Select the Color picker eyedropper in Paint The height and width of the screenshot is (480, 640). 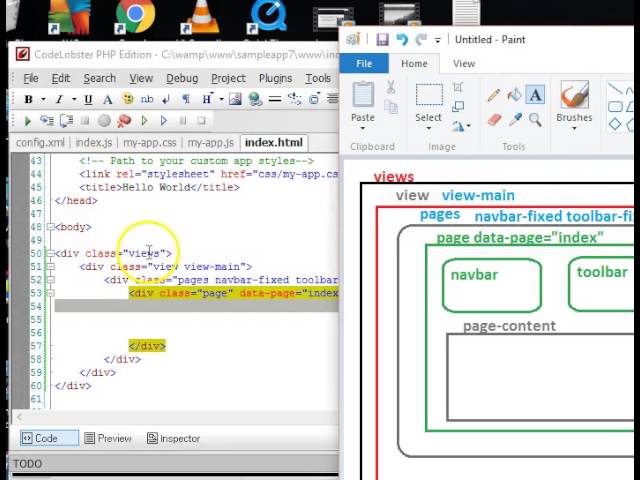515,120
